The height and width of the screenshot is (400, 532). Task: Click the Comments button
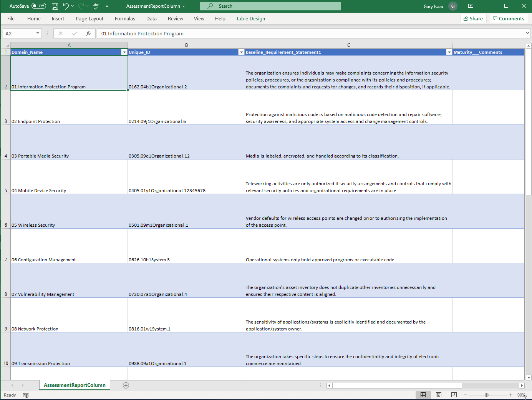click(509, 18)
